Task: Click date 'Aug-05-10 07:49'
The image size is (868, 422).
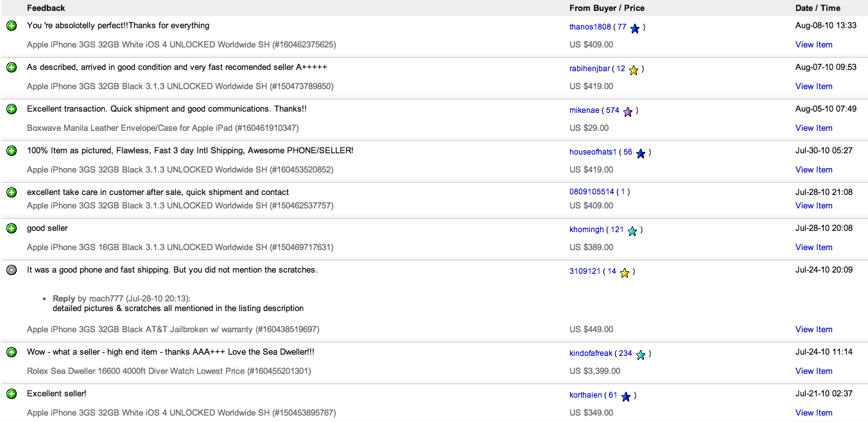Action: pyautogui.click(x=826, y=109)
